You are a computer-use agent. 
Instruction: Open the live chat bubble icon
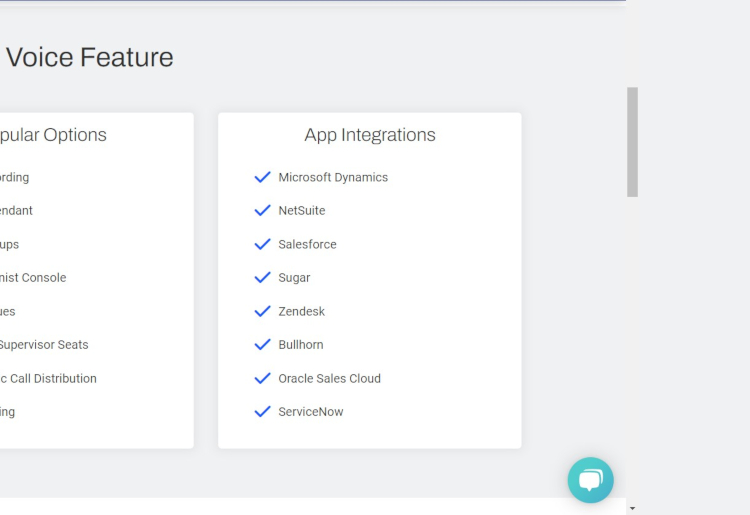tap(590, 480)
